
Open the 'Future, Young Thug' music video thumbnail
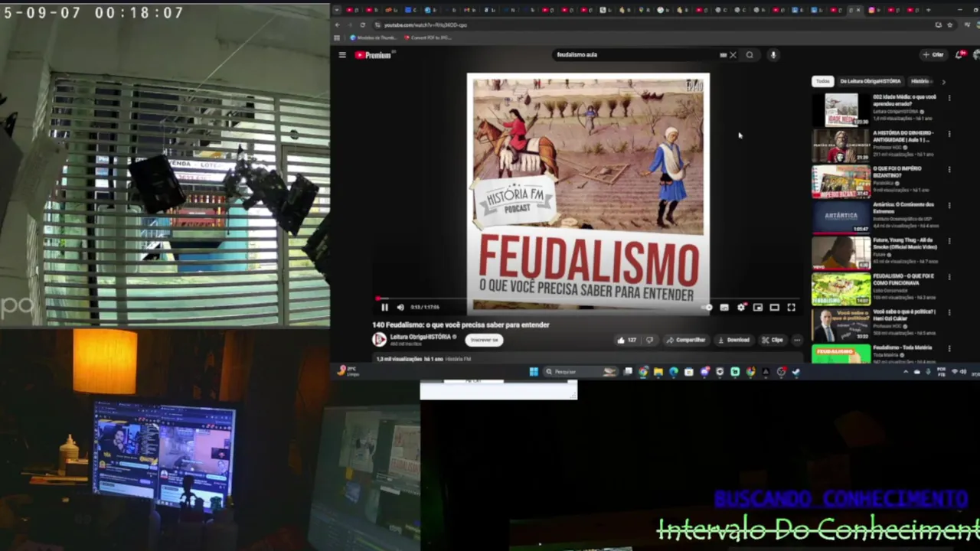(x=841, y=253)
